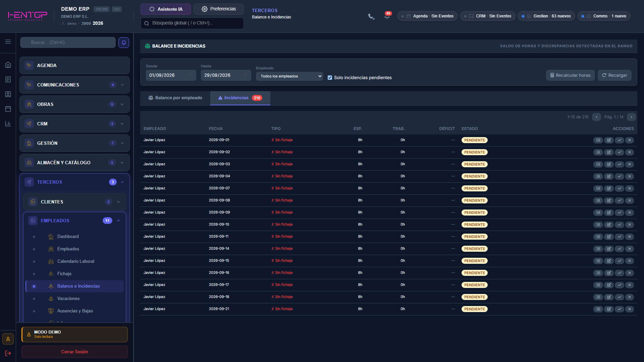
Task: Click the edit icon on the 2026-09-01 row
Action: point(609,140)
